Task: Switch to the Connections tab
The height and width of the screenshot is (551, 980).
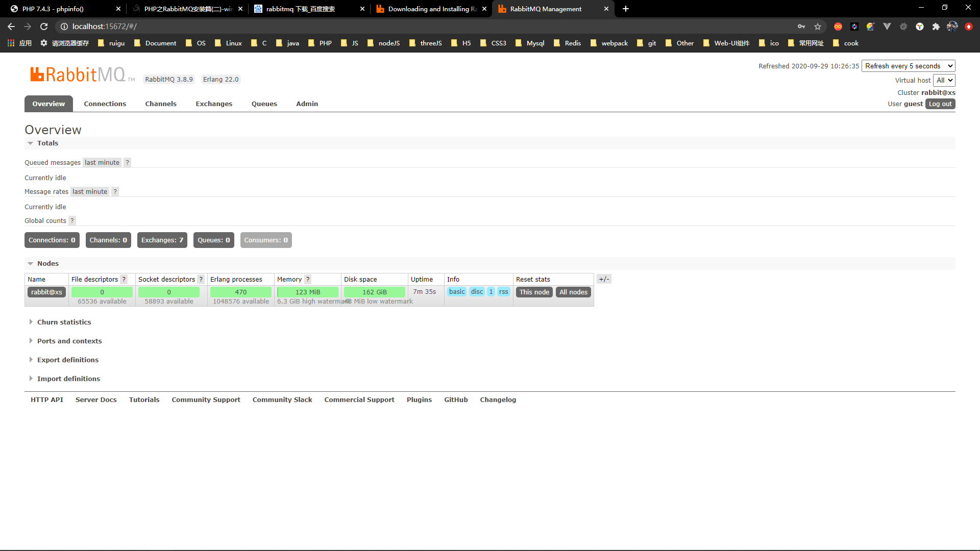Action: click(105, 104)
